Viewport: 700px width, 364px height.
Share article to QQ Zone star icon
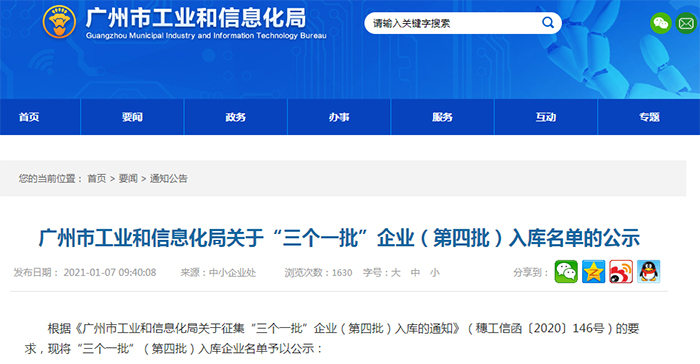[593, 272]
